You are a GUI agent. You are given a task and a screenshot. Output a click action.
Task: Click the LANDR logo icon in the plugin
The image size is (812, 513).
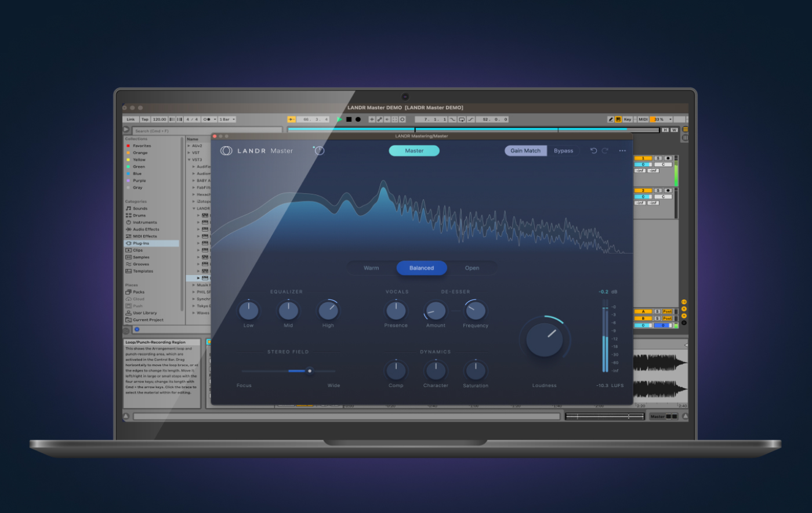[226, 150]
